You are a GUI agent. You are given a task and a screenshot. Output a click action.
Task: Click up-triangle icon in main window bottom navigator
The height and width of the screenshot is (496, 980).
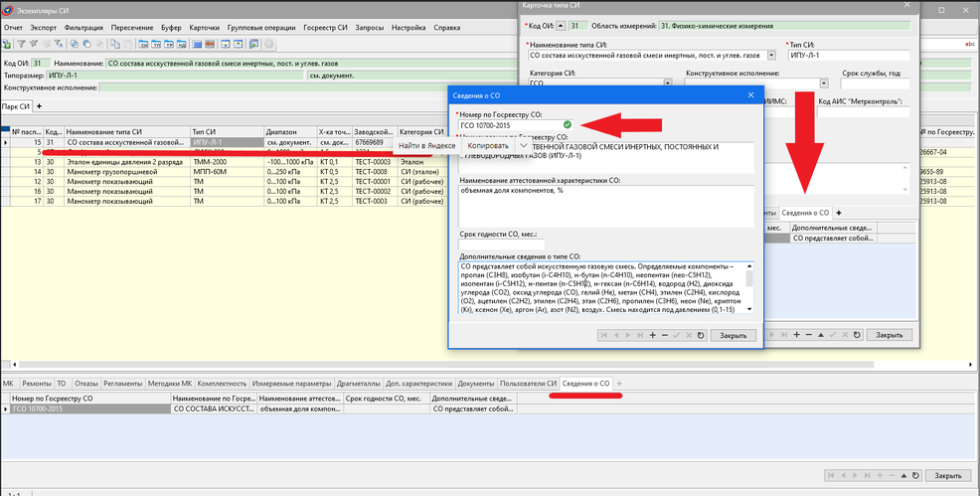pyautogui.click(x=903, y=475)
